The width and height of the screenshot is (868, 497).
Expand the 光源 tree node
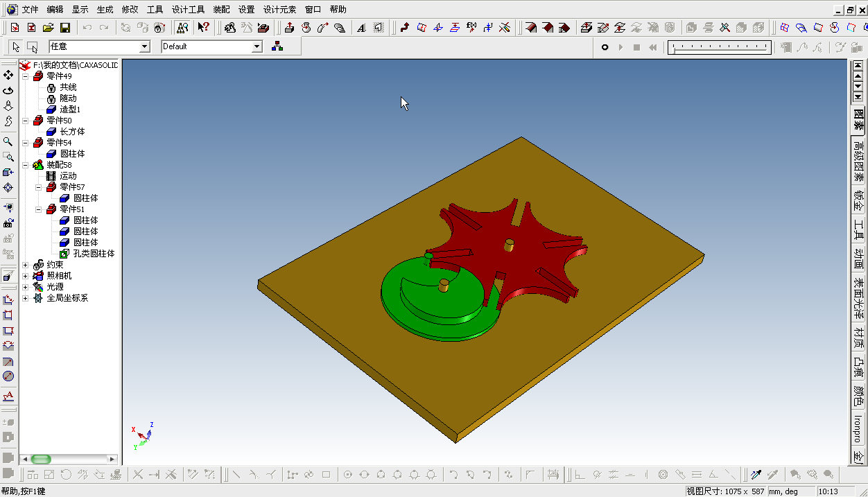[26, 287]
